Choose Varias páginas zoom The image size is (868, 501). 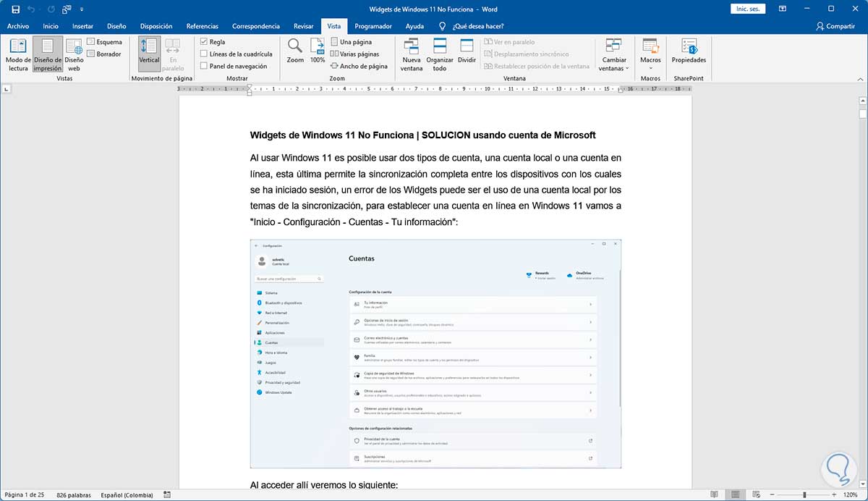(354, 54)
